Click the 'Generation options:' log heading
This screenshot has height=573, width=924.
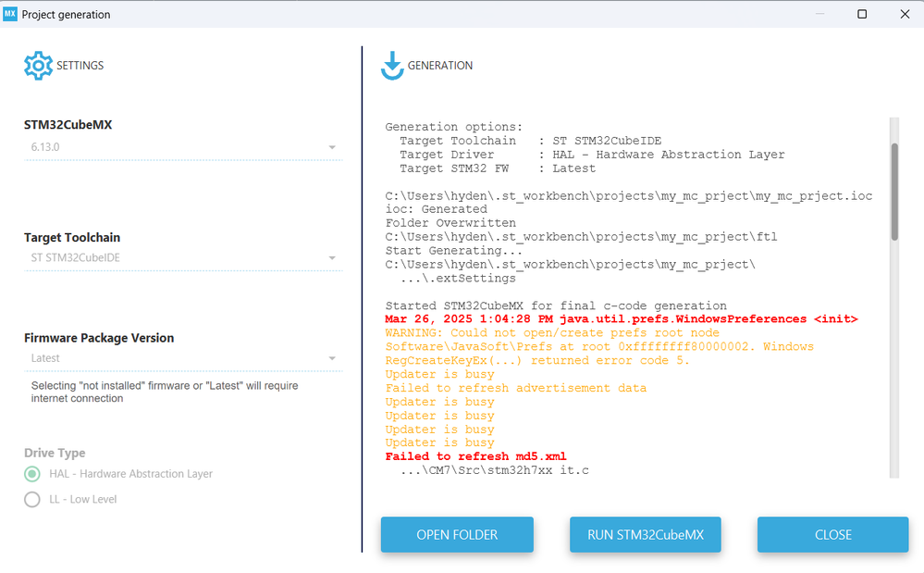[454, 127]
